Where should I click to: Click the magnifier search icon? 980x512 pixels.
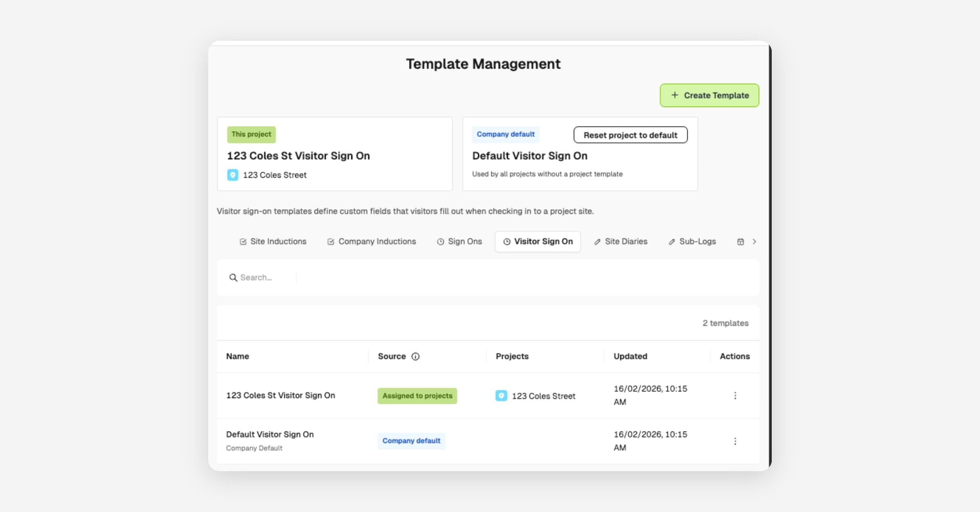pyautogui.click(x=233, y=278)
